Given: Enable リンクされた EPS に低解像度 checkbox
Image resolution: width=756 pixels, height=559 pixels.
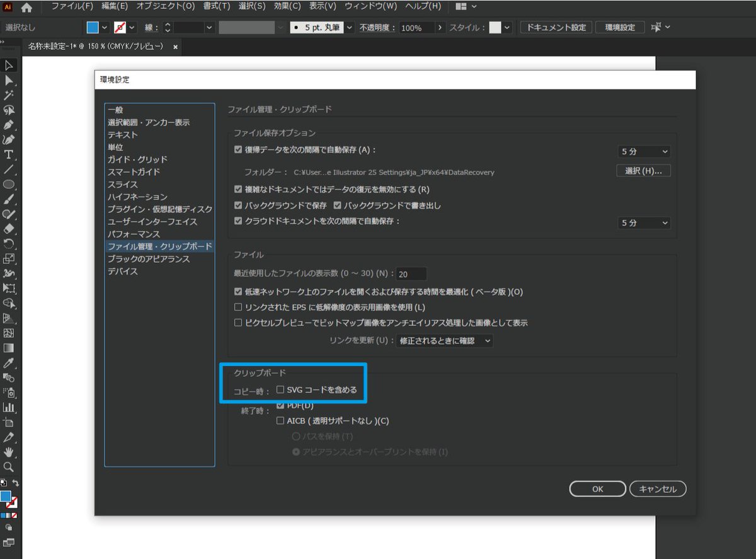Looking at the screenshot, I should tap(238, 307).
